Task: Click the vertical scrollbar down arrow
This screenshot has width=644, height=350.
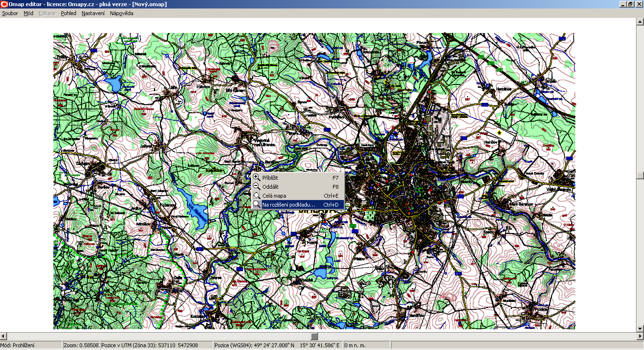Action: pyautogui.click(x=640, y=329)
